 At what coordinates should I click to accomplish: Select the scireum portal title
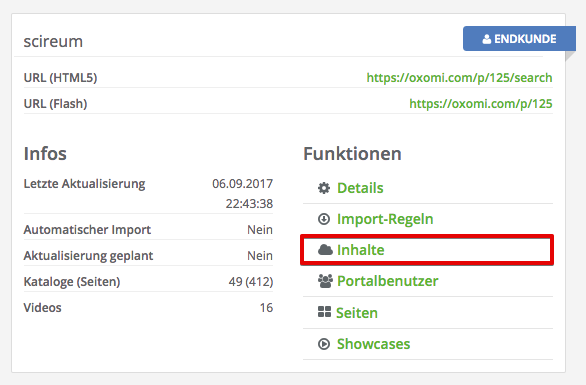pyautogui.click(x=53, y=41)
